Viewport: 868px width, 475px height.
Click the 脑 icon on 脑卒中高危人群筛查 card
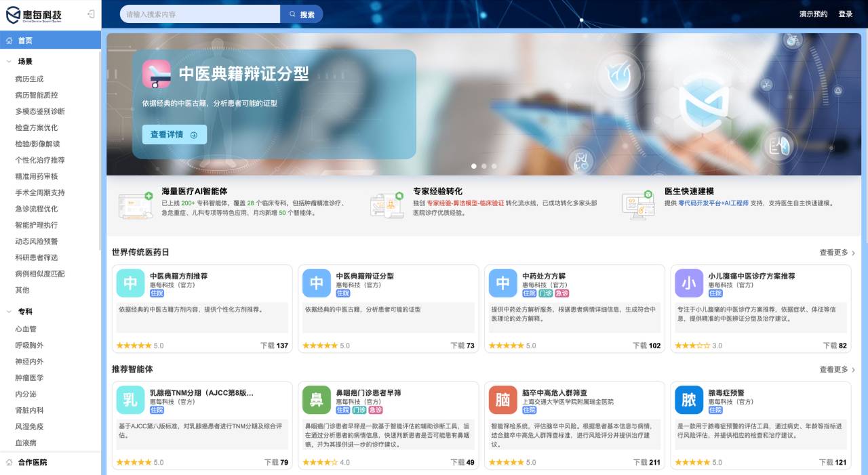point(502,400)
